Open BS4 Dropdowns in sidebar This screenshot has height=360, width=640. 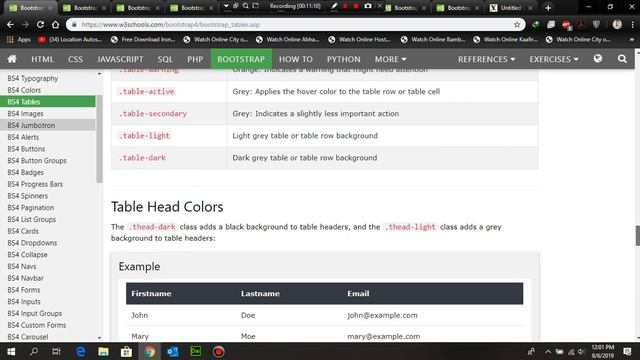(x=32, y=243)
